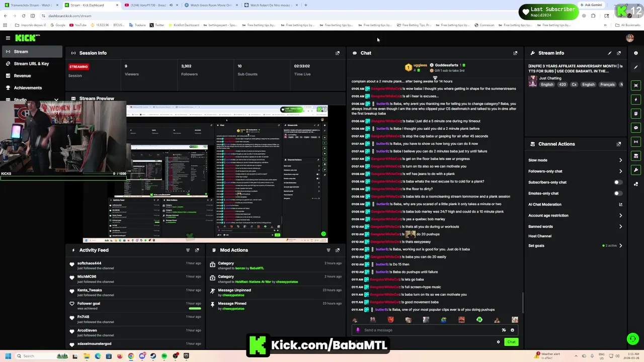Toggle stream preview widget in right sidebar

point(636,85)
